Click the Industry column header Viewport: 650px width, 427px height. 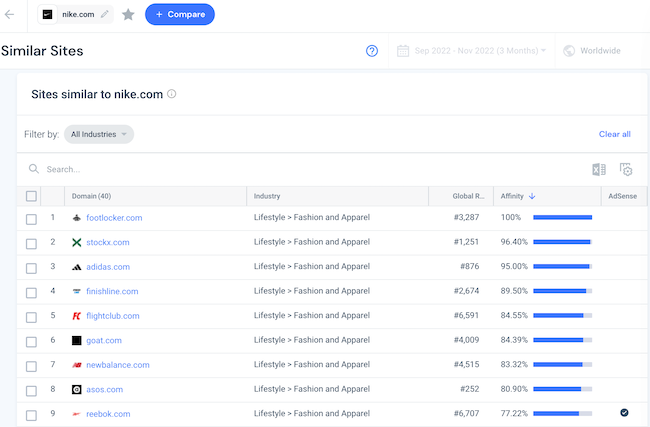point(267,196)
